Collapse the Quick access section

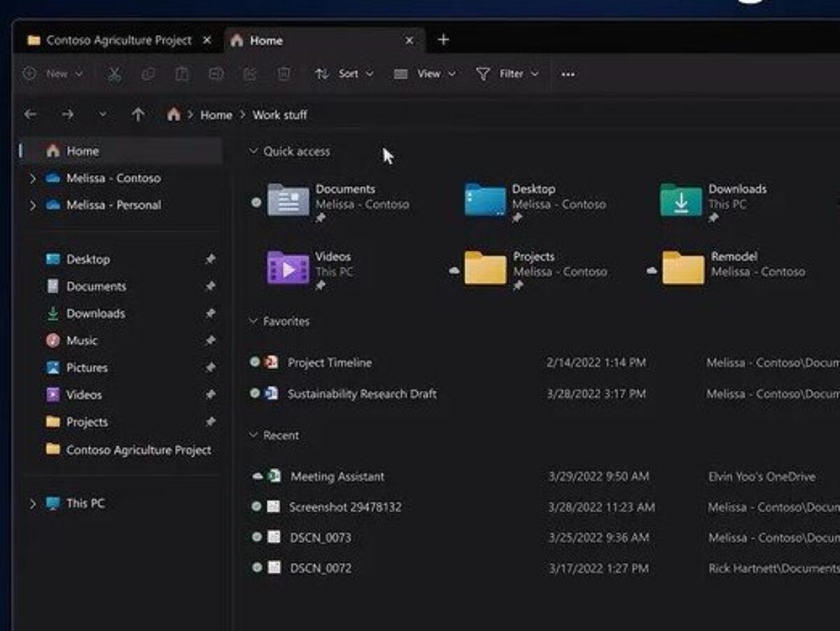253,151
